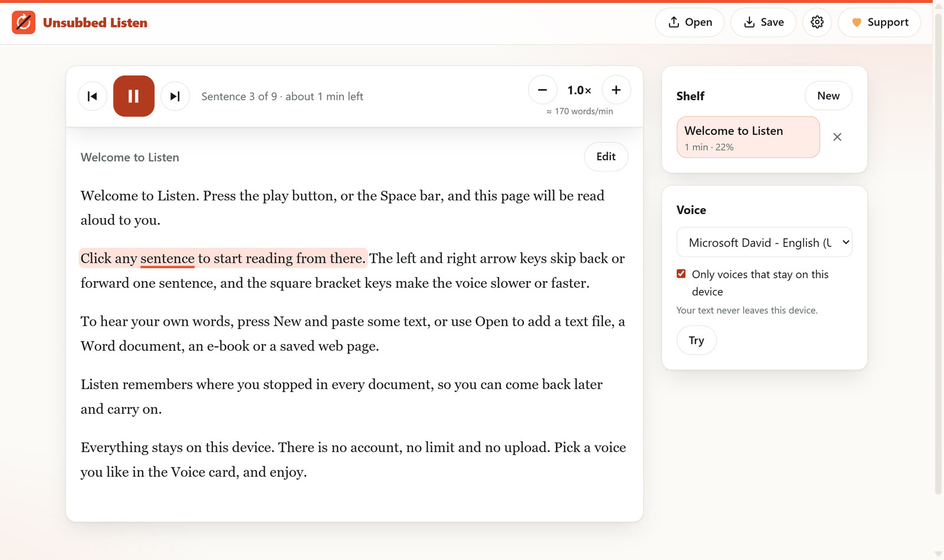The height and width of the screenshot is (560, 944).
Task: Click sentence 'Click any sentence to start reading'
Action: click(222, 258)
